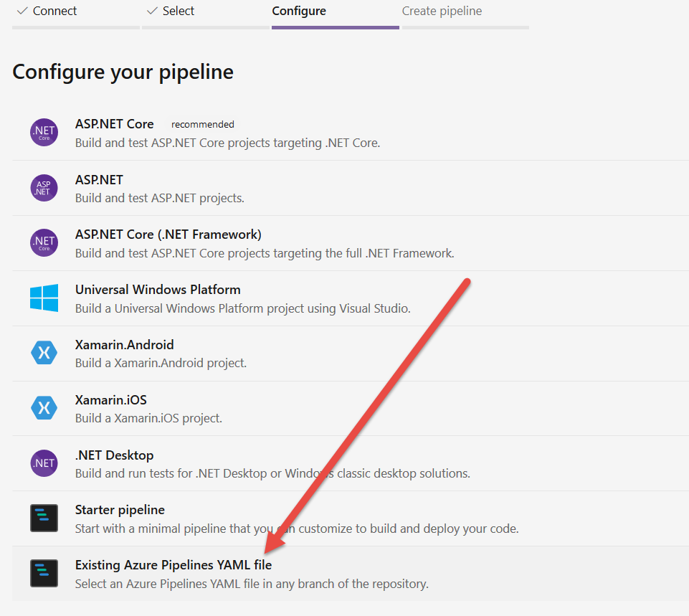This screenshot has height=616, width=689.
Task: Click the ASP.NET Core (.NET Framework) icon
Action: click(x=44, y=242)
